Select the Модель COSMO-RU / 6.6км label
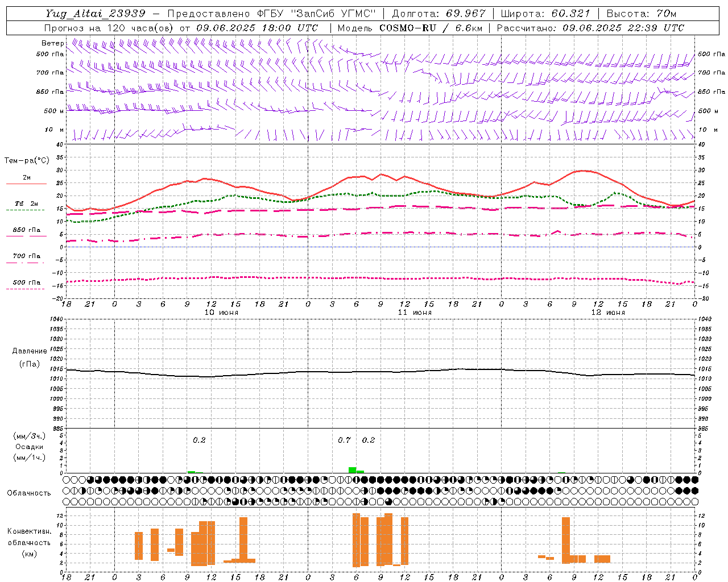Viewport: 728px width, 582px height. (410, 28)
